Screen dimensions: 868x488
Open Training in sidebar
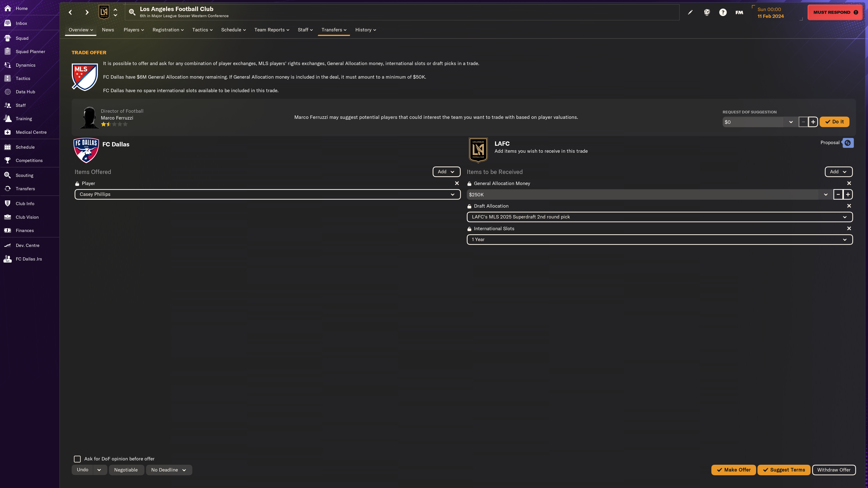[x=24, y=119]
